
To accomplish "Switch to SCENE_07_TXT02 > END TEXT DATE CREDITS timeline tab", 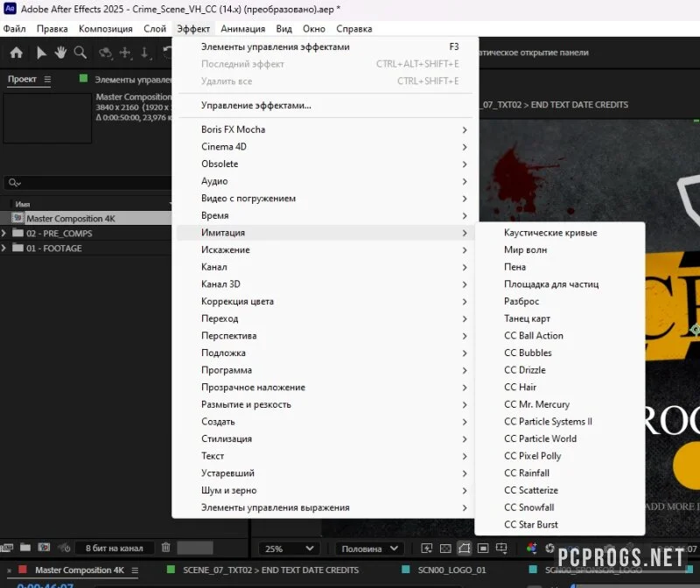I will 270,570.
